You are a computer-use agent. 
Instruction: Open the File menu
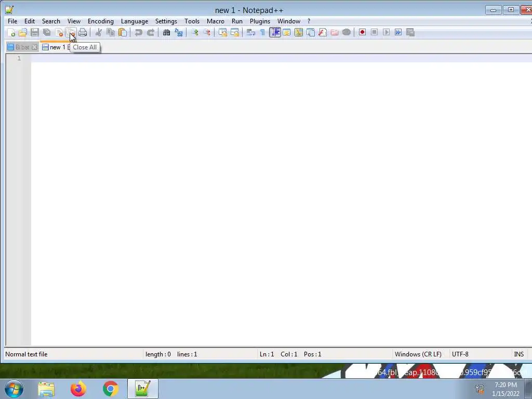coord(12,21)
